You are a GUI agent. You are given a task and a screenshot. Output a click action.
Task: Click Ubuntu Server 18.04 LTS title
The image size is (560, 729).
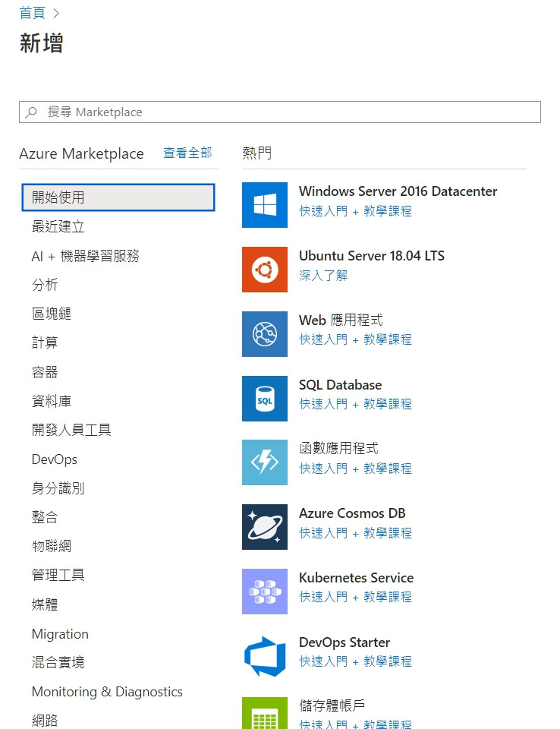[372, 256]
